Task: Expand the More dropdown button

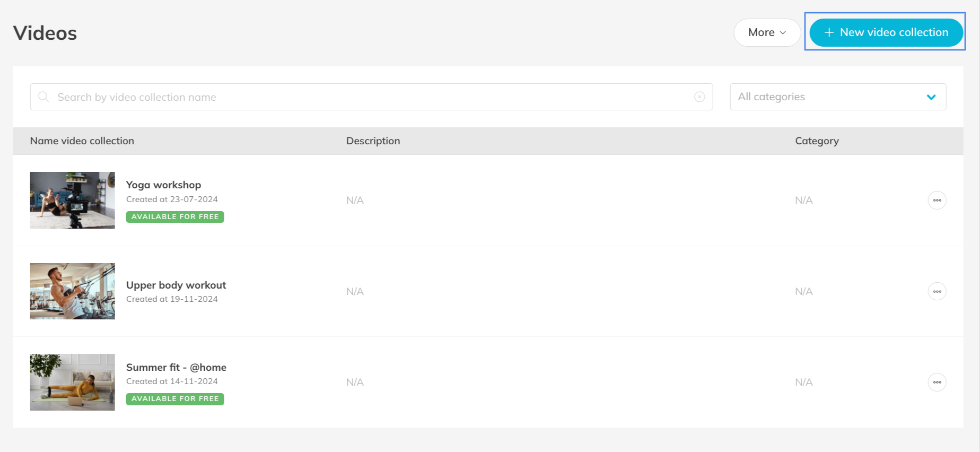Action: pos(767,32)
